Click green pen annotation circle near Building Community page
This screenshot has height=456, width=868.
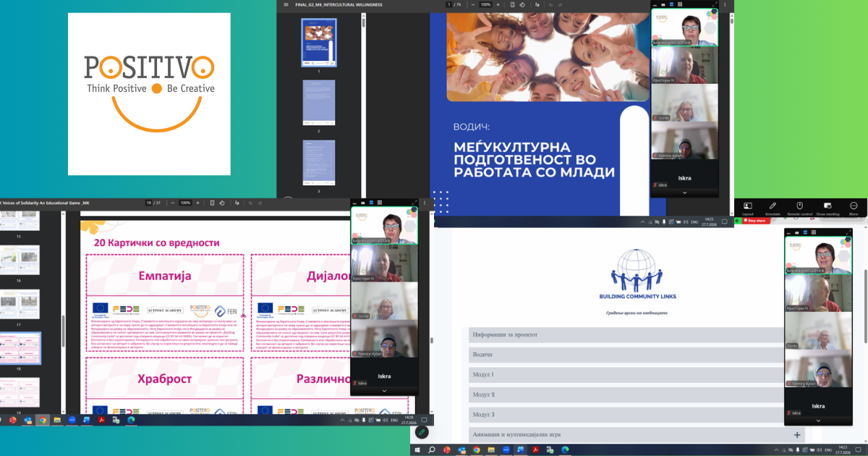[x=422, y=432]
